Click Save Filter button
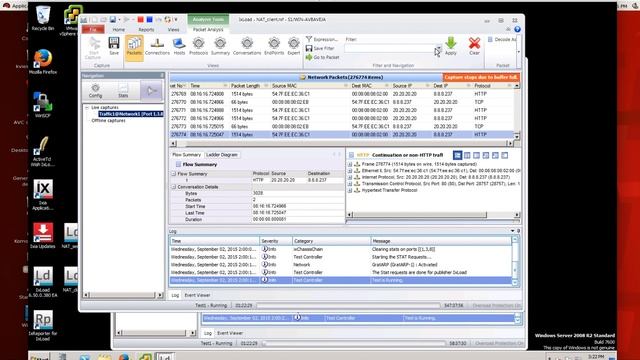Viewport: 640px width, 360px height. coord(320,48)
